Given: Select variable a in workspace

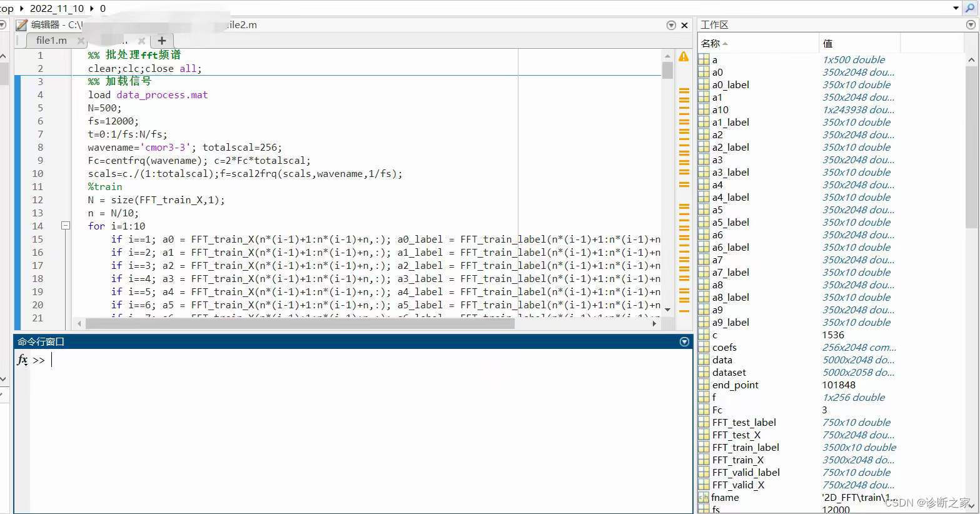Looking at the screenshot, I should click(x=714, y=60).
